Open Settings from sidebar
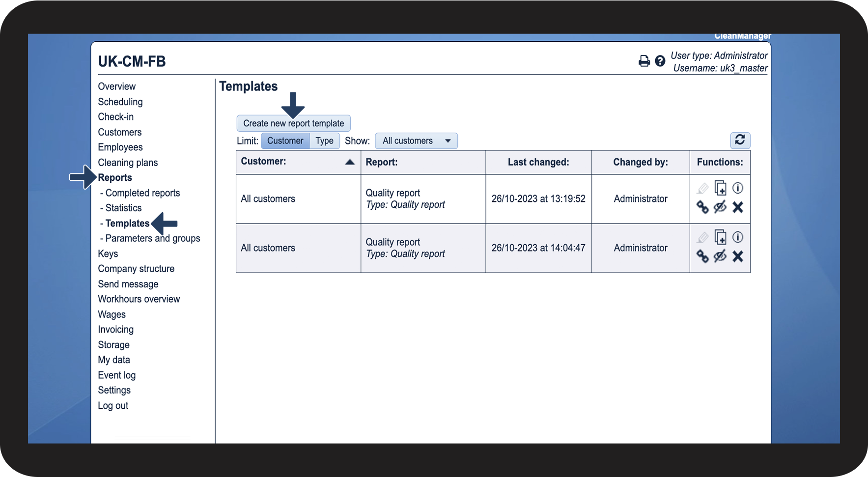This screenshot has width=868, height=477. click(x=114, y=390)
